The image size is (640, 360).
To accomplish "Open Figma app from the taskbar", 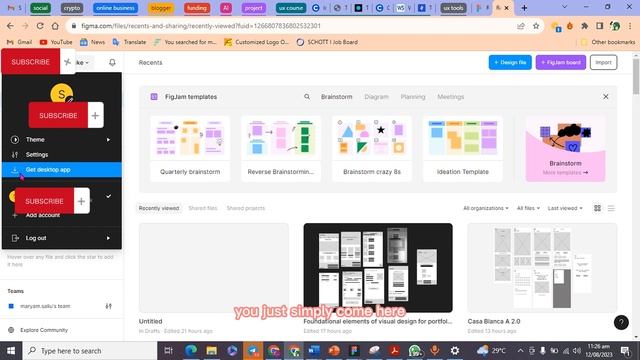I will coord(354,351).
